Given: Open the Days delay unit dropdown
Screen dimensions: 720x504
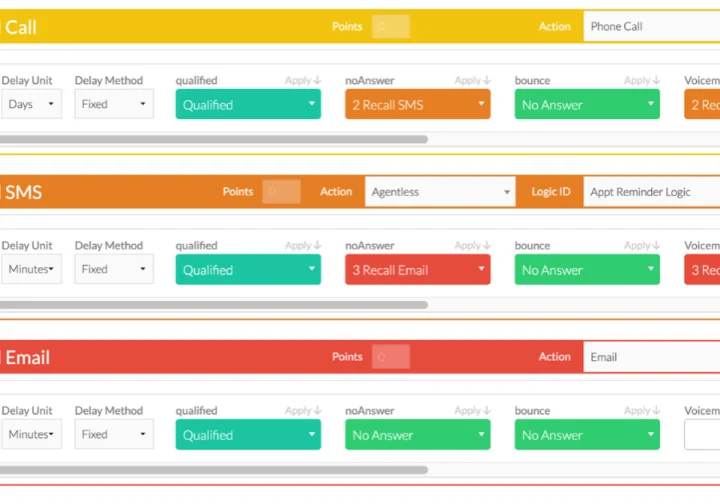Looking at the screenshot, I should coord(31,104).
